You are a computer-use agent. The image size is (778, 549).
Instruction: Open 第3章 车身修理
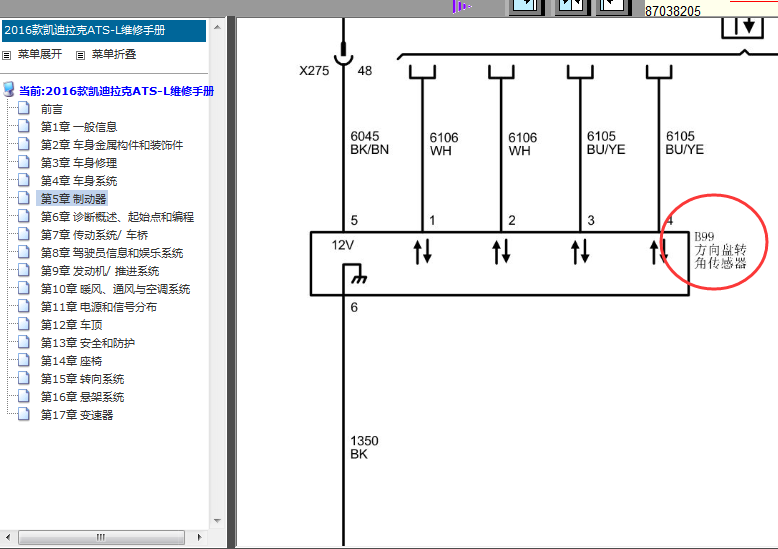point(78,163)
